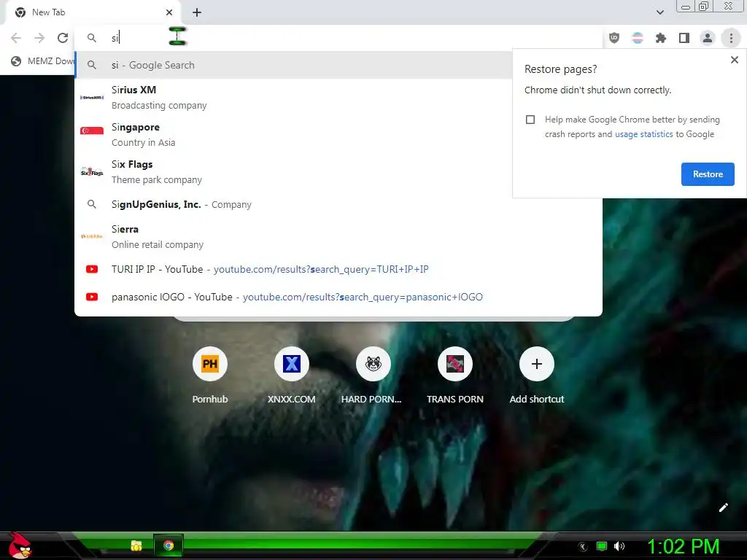Image resolution: width=747 pixels, height=560 pixels.
Task: Click the Add shortcut plus tile
Action: [537, 376]
